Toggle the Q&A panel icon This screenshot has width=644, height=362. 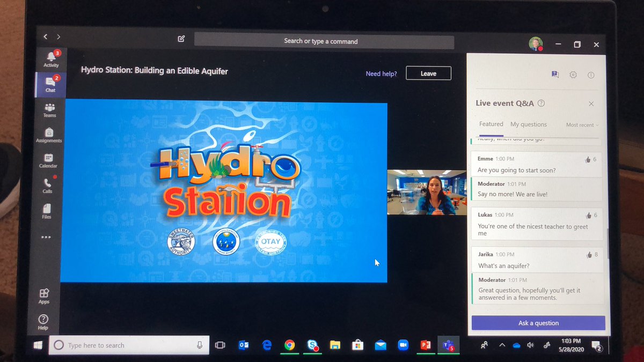click(x=555, y=75)
